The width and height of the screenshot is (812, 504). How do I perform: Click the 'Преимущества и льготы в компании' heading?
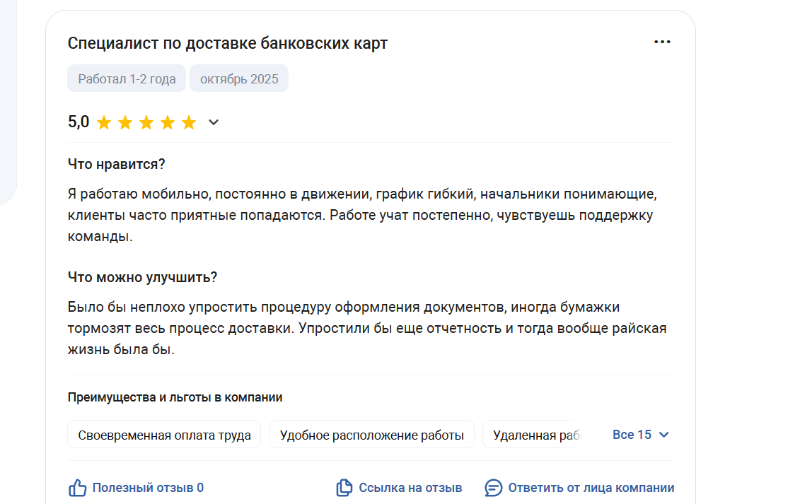175,397
